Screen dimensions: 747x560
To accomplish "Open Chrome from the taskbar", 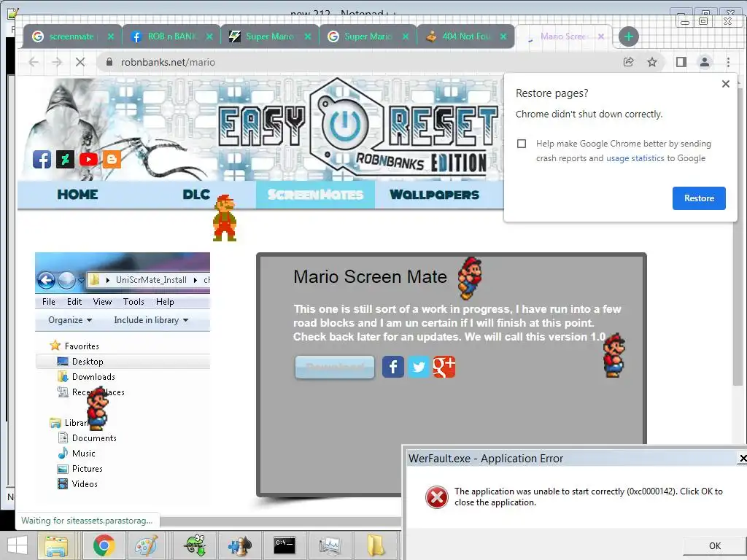I will pos(104,545).
